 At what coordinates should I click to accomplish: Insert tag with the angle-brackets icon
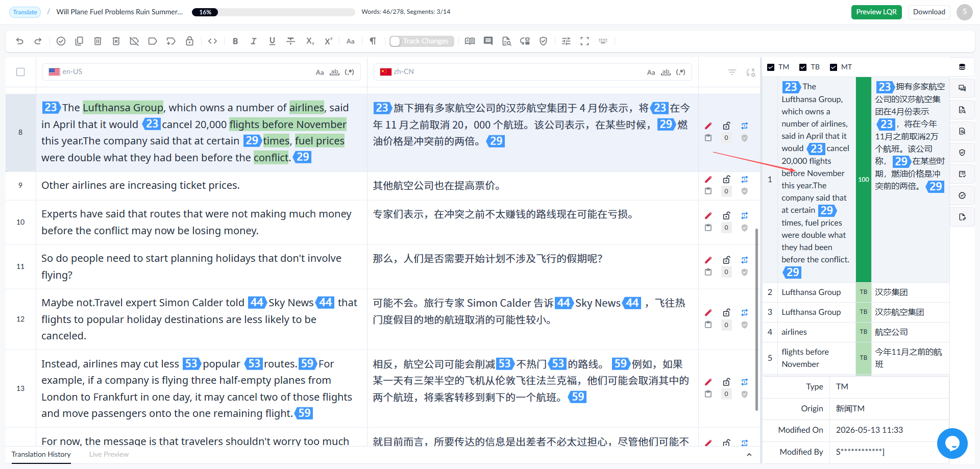click(213, 41)
